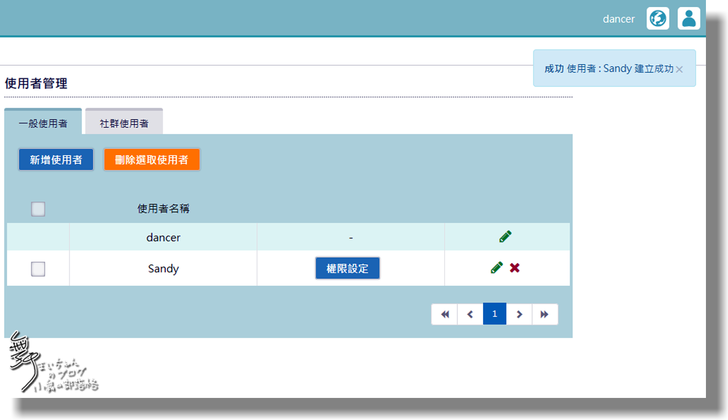The height and width of the screenshot is (420, 728).
Task: Click the 新增使用者 button
Action: [56, 159]
